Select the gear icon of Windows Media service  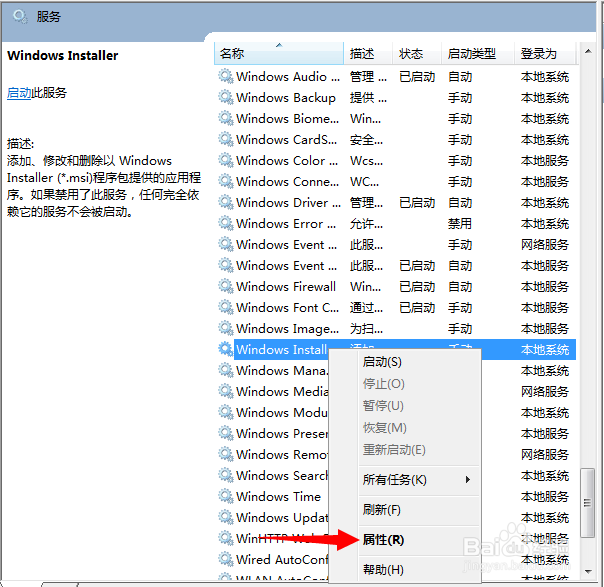point(226,391)
